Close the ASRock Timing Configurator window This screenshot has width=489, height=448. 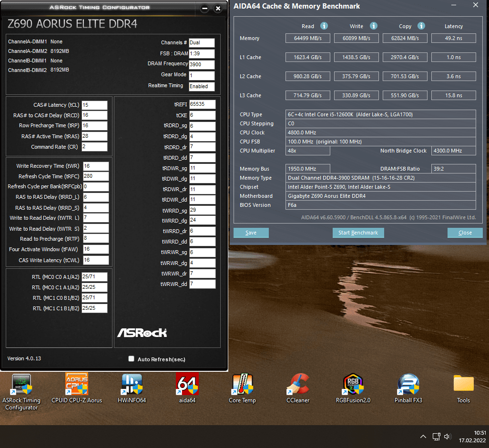tap(218, 9)
